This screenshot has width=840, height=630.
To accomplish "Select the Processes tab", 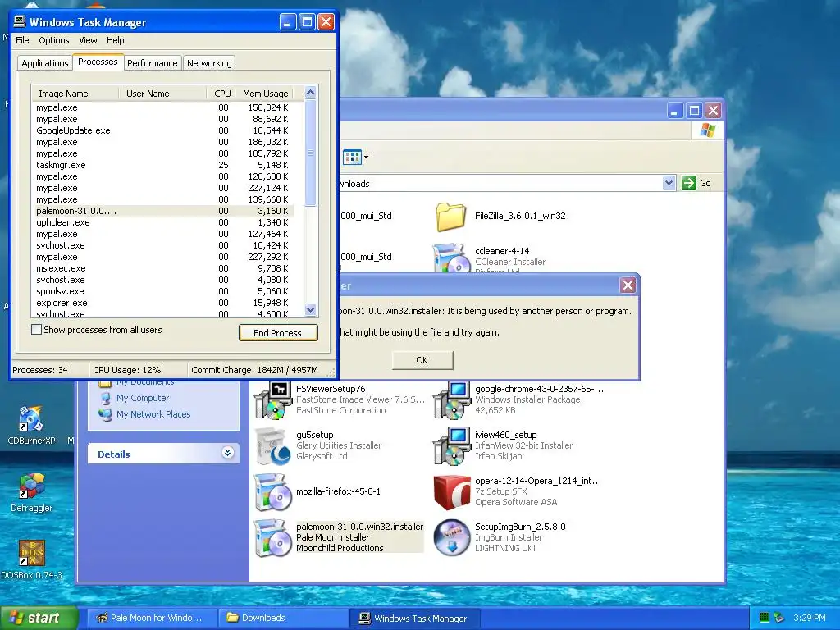I will (x=98, y=62).
